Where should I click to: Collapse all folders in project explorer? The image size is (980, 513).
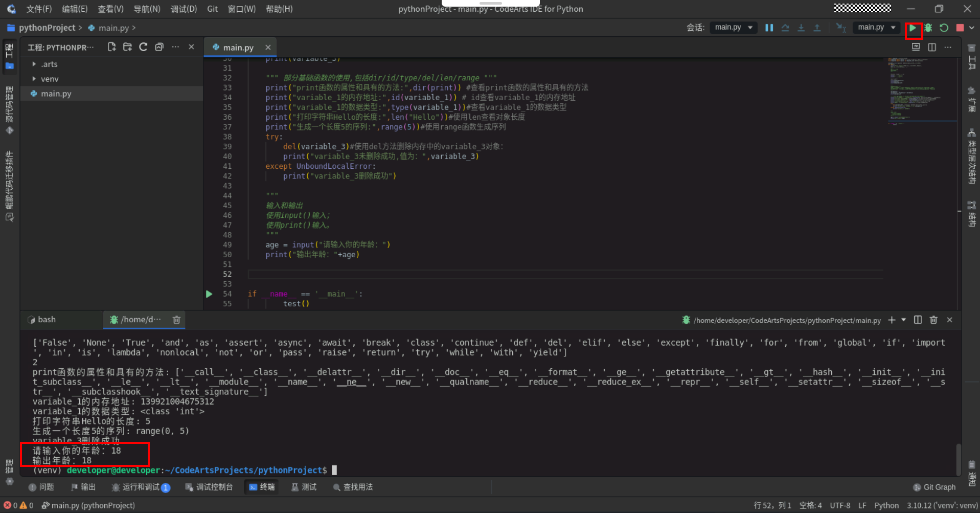159,47
